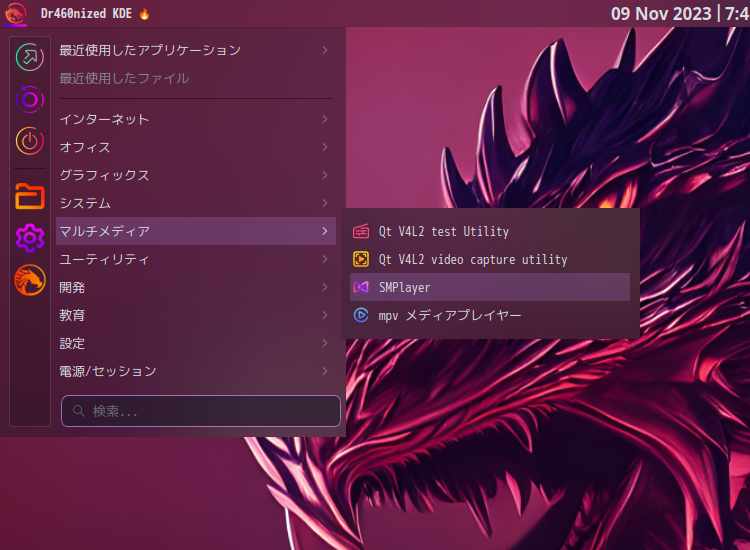Image resolution: width=750 pixels, height=550 pixels.
Task: Click the Qt V4L2 test Utility radio icon
Action: [361, 231]
